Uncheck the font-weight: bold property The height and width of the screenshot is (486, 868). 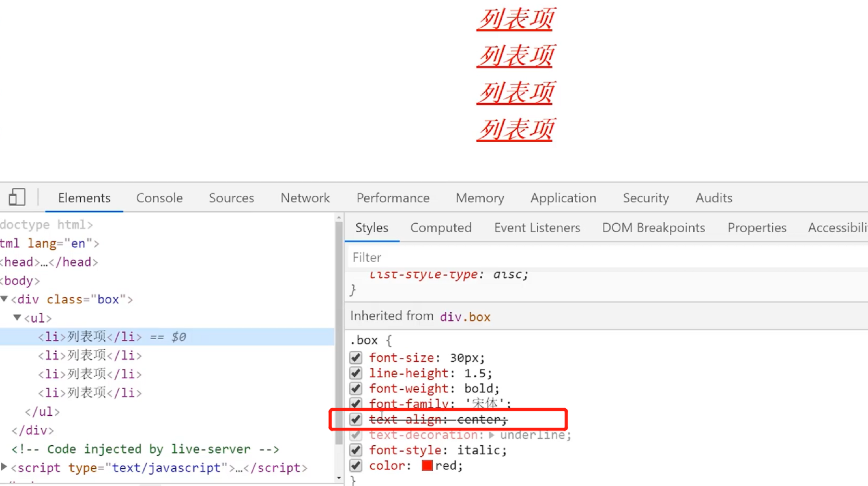pyautogui.click(x=356, y=388)
